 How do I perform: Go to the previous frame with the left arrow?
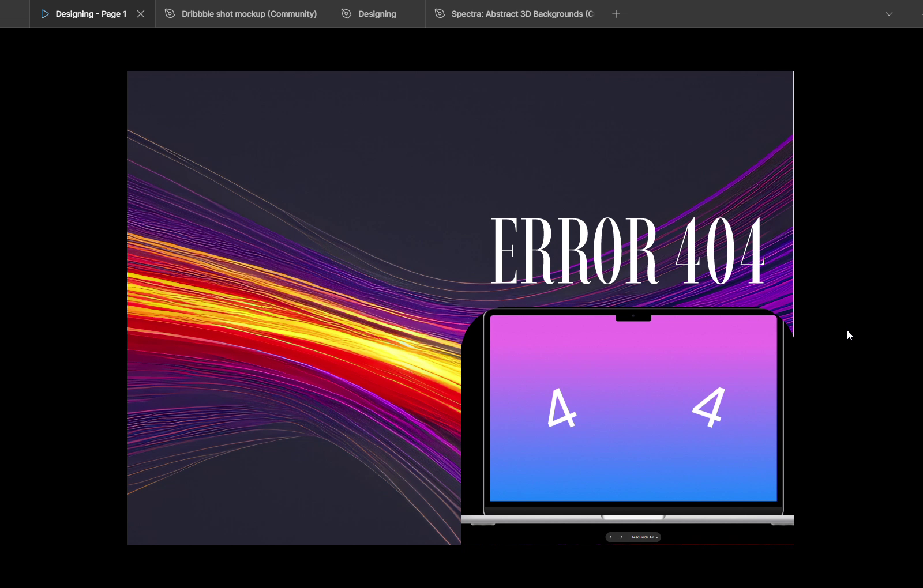pyautogui.click(x=610, y=537)
